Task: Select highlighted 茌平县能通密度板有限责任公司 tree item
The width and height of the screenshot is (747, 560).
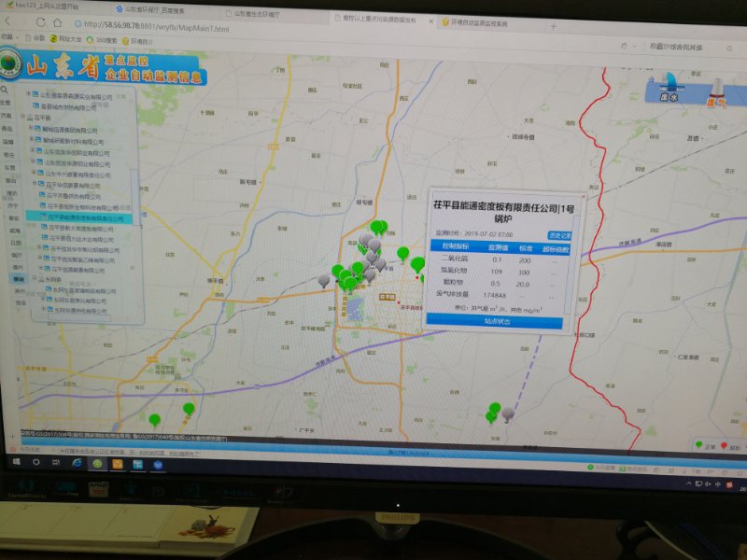Action: [84, 217]
